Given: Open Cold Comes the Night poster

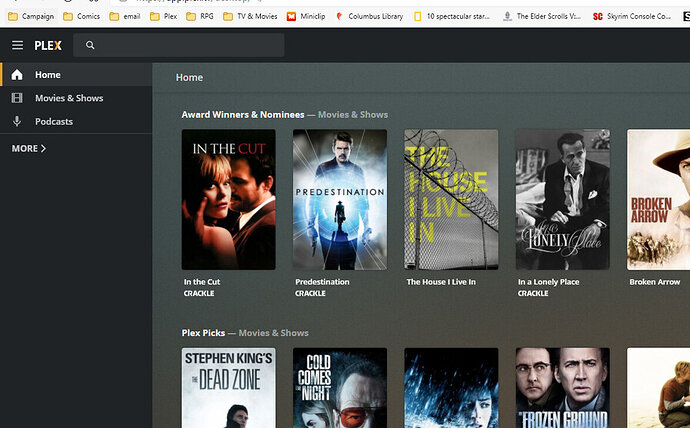Looking at the screenshot, I should tap(340, 388).
